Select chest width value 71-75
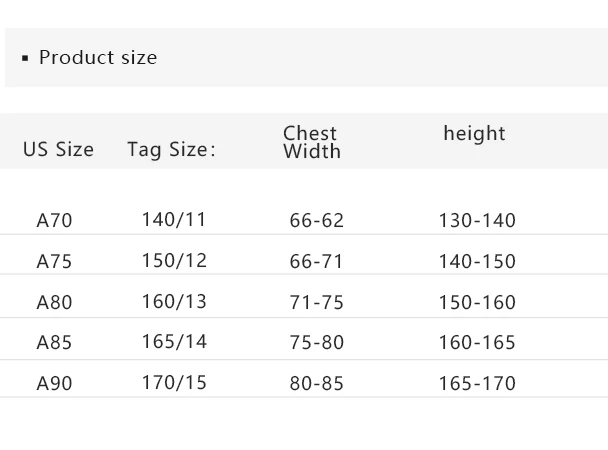The image size is (608, 450). click(x=315, y=302)
